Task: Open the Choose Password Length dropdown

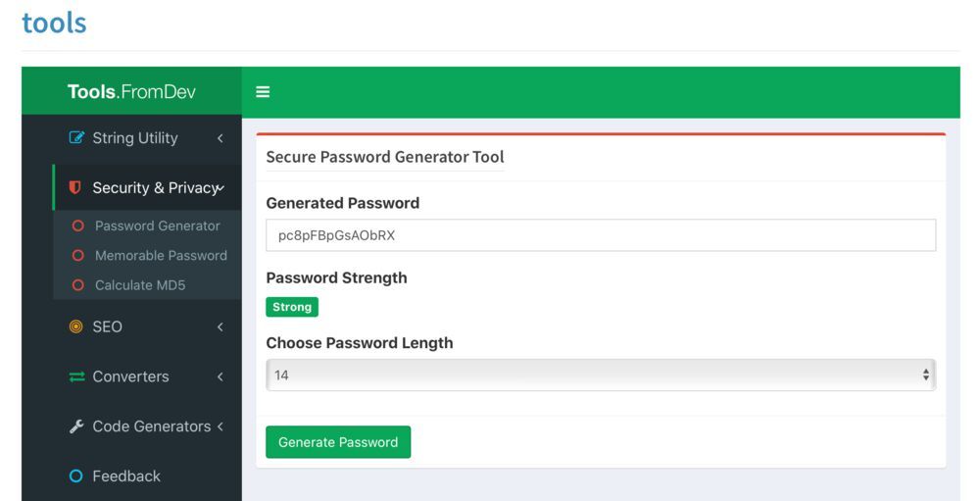Action: [601, 376]
